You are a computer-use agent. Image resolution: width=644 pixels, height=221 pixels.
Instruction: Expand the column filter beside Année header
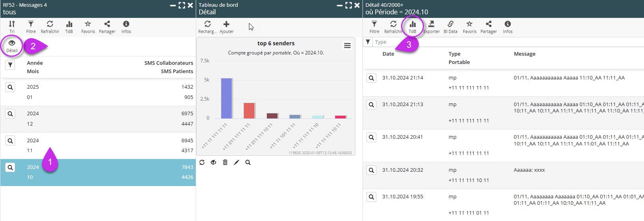pos(10,65)
